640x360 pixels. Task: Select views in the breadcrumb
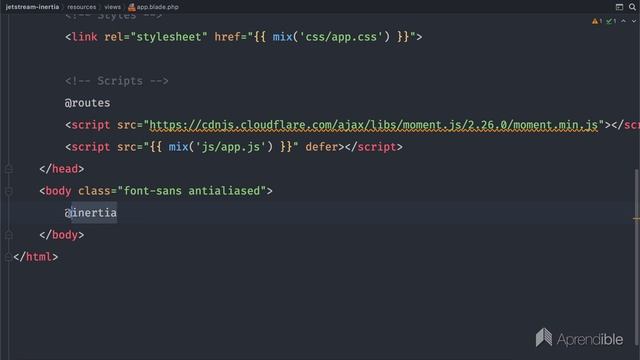[112, 7]
